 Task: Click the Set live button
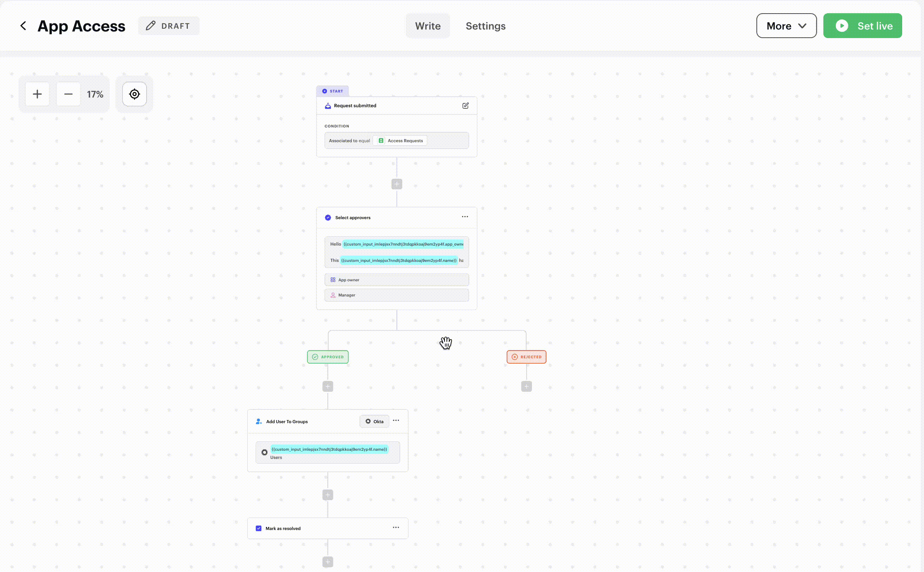(862, 26)
